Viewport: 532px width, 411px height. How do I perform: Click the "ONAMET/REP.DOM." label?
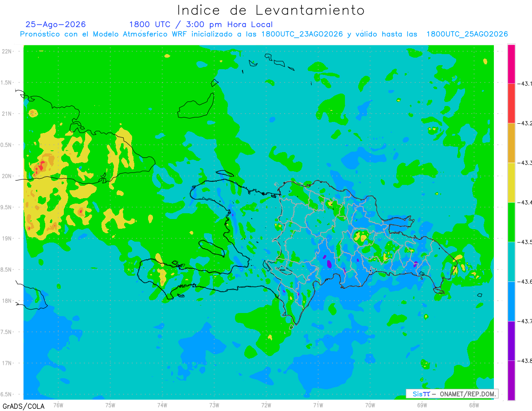467,394
